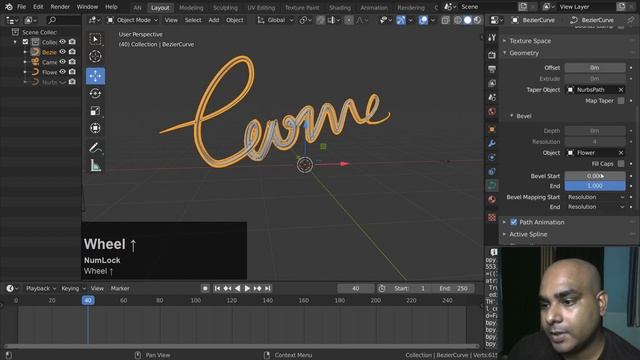This screenshot has width=640, height=360.
Task: Activate the Cursor tool in viewport toolbar
Action: [95, 56]
